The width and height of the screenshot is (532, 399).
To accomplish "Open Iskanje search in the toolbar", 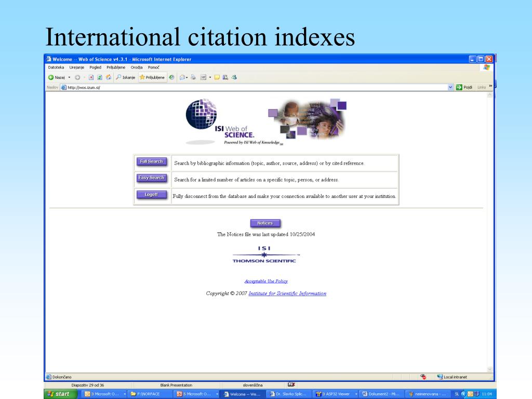I will coord(126,77).
